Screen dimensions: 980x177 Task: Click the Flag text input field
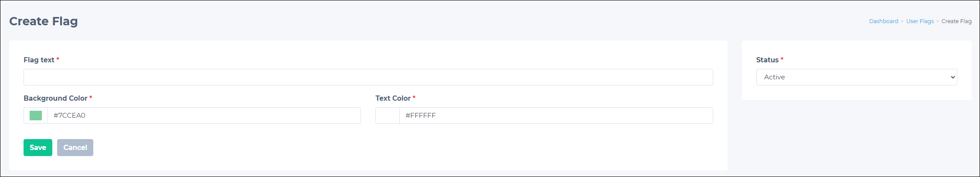pyautogui.click(x=368, y=77)
